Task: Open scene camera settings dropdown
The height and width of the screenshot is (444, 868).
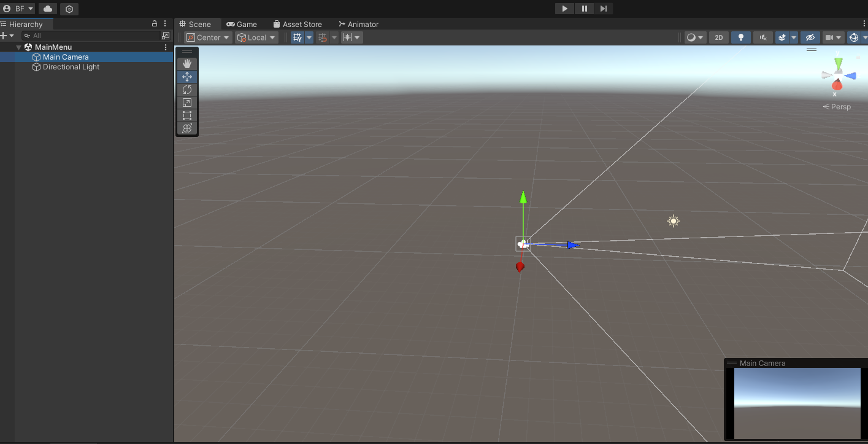Action: 833,37
